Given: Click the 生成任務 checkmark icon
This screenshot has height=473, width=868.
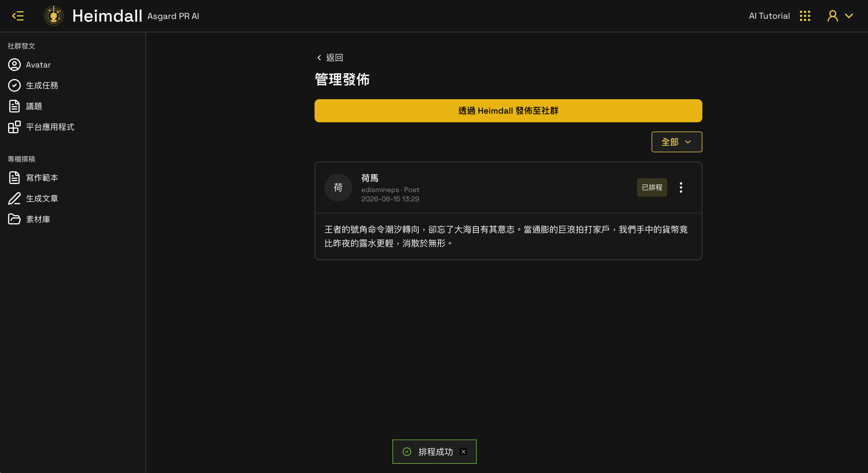Looking at the screenshot, I should (x=14, y=85).
